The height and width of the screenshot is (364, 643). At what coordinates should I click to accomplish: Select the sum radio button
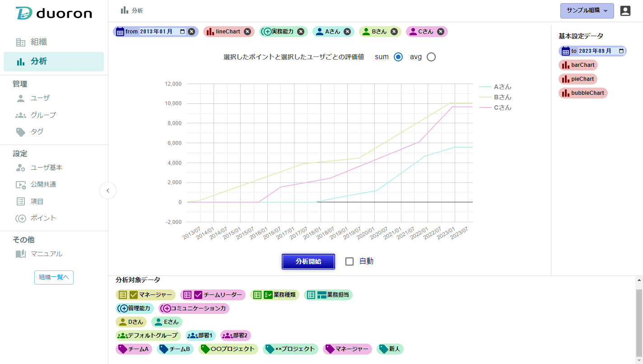click(398, 57)
